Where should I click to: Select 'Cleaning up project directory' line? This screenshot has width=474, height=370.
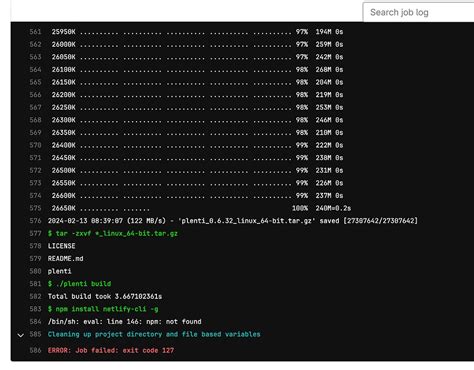(x=154, y=334)
